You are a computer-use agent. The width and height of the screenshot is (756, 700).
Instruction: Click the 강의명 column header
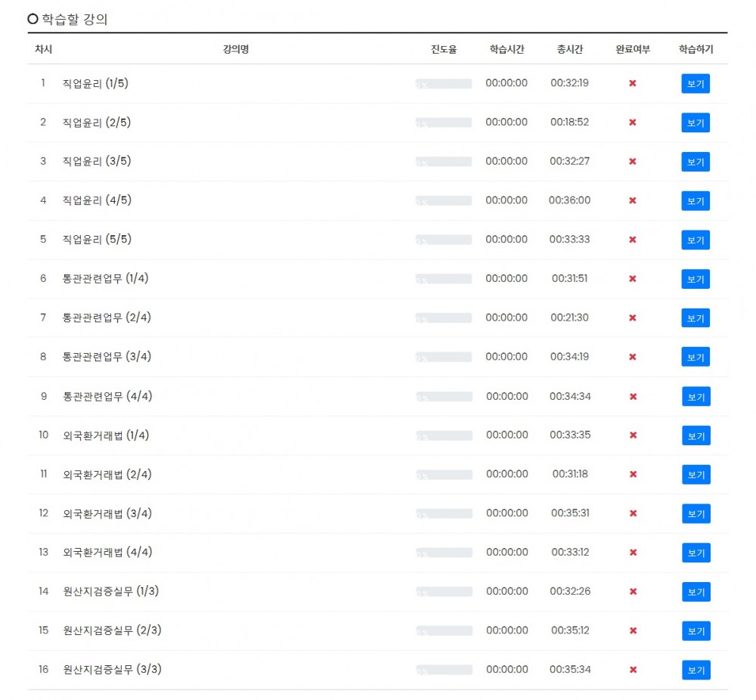point(236,49)
